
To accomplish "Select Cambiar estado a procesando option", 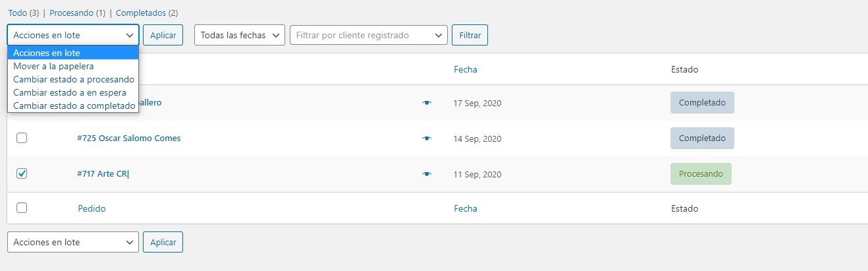I will (73, 79).
